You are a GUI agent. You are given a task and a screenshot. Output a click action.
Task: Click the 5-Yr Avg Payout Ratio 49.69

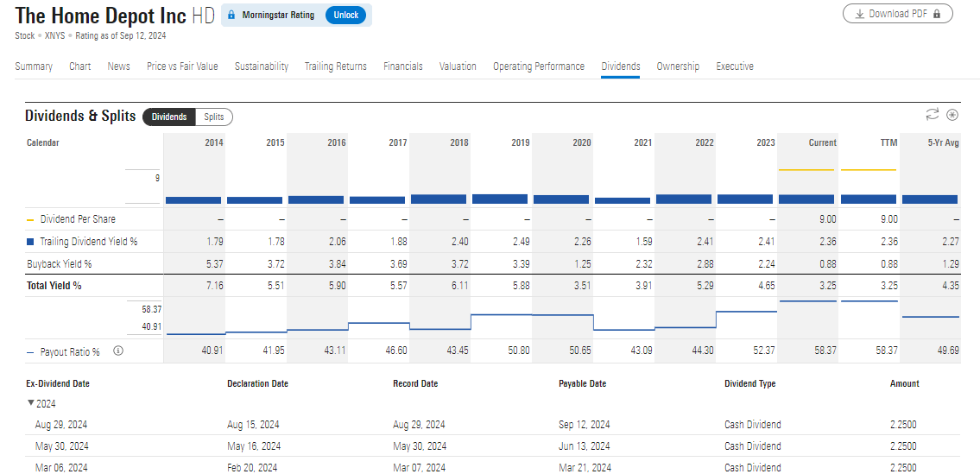pyautogui.click(x=949, y=351)
